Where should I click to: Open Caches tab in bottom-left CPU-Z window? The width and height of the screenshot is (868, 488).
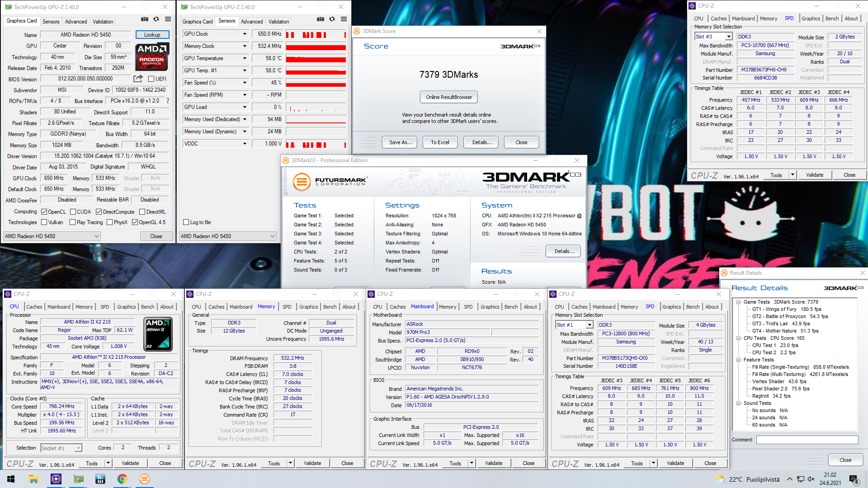[x=34, y=307]
